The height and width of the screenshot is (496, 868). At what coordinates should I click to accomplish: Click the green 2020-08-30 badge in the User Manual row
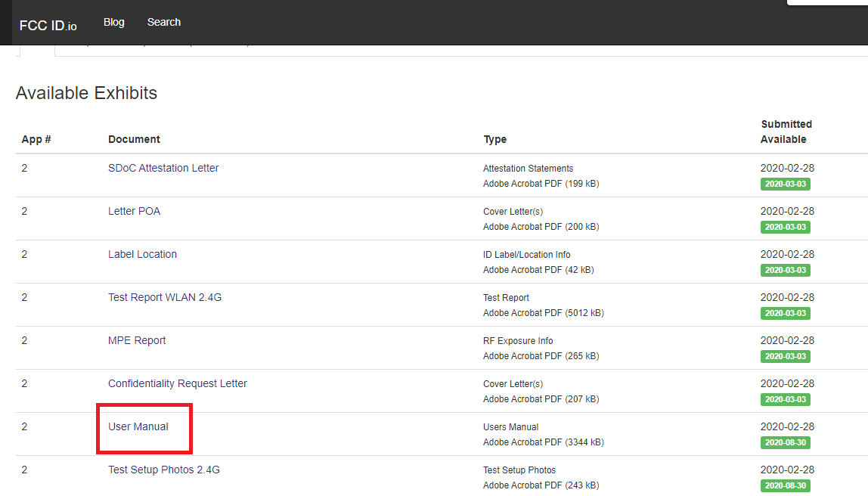pyautogui.click(x=785, y=442)
